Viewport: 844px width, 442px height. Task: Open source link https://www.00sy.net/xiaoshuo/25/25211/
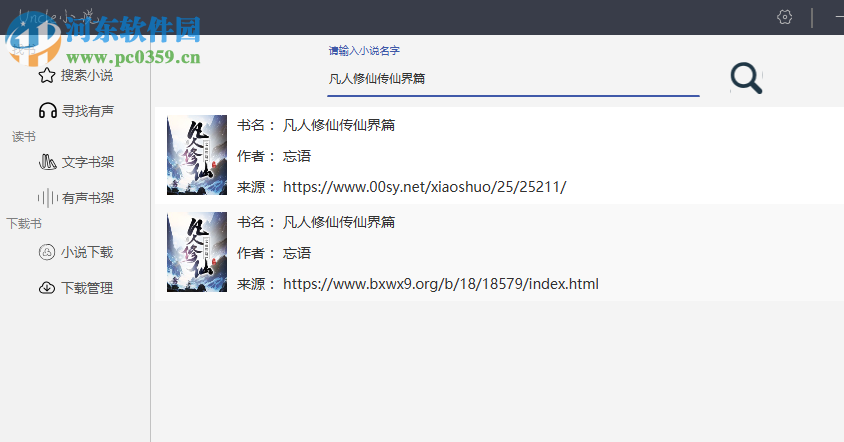pos(425,187)
